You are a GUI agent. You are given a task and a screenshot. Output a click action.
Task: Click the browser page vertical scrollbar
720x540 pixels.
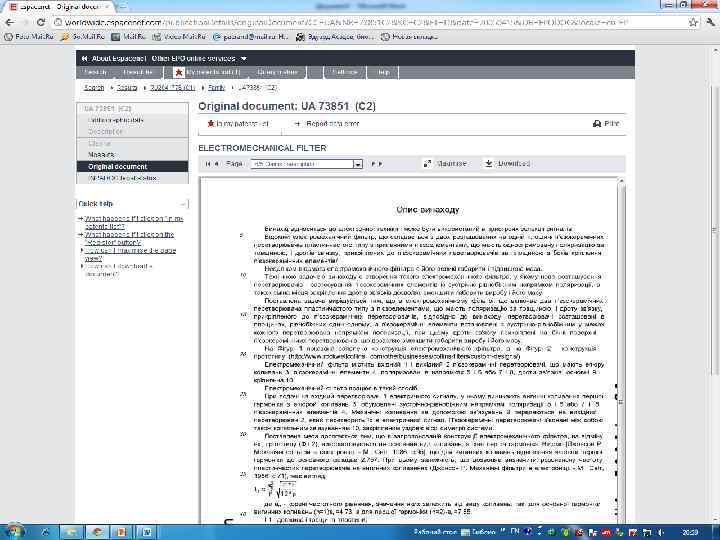pos(715,230)
